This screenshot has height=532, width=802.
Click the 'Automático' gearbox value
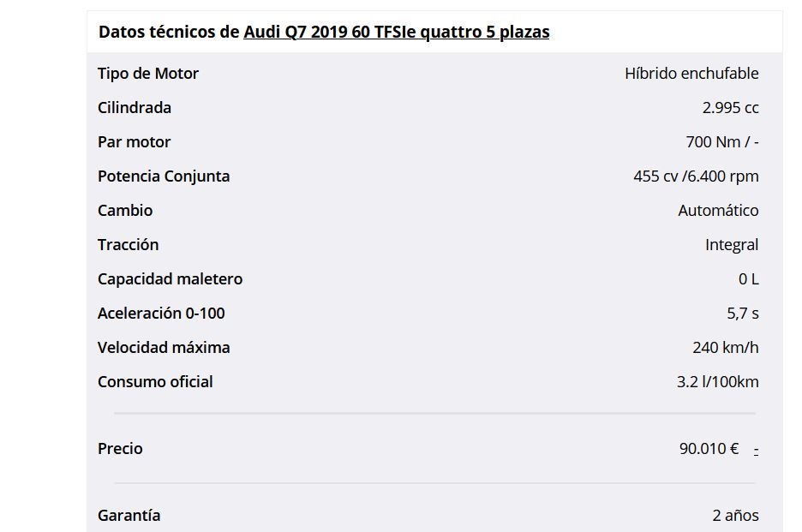pos(718,211)
